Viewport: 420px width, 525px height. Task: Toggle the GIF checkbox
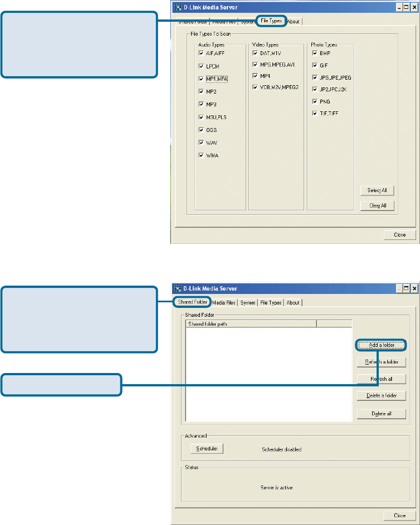[x=315, y=65]
